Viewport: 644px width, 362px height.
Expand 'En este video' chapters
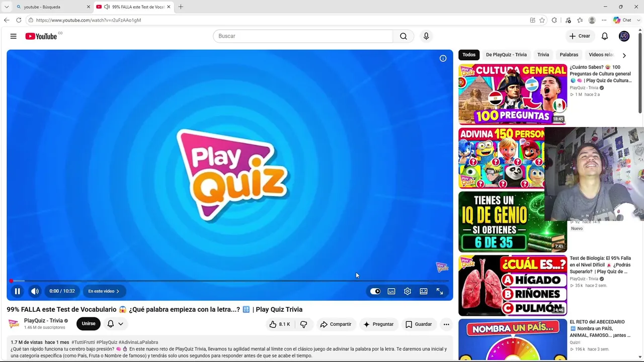104,291
